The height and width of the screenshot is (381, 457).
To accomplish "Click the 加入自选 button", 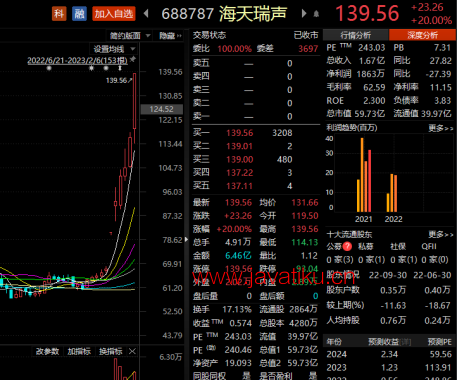I will coord(114,14).
